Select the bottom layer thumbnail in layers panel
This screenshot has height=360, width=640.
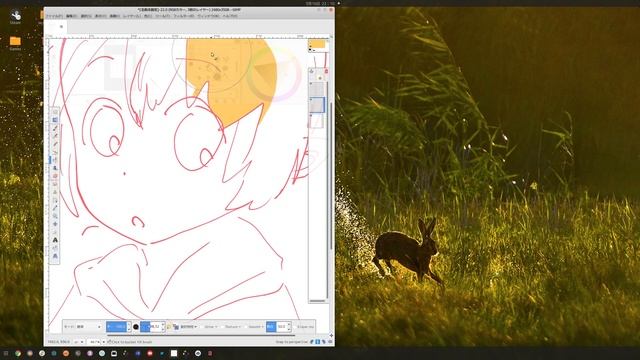(317, 121)
